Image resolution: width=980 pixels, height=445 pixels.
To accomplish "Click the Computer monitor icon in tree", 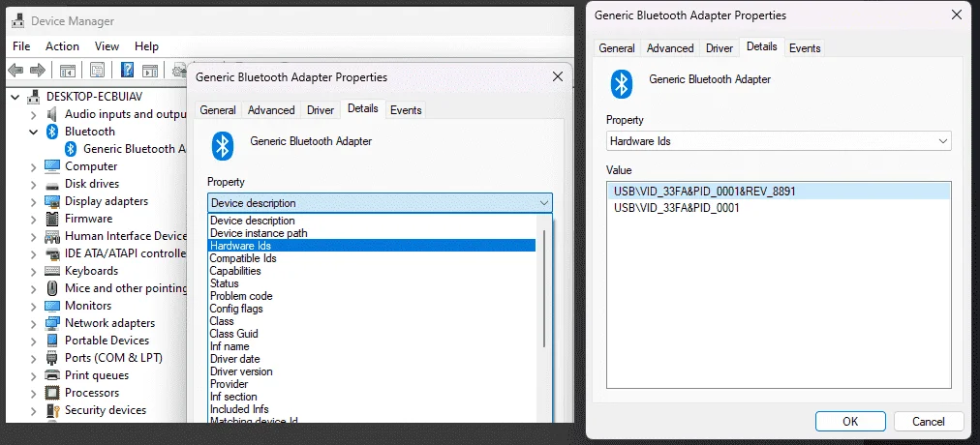I will click(52, 166).
